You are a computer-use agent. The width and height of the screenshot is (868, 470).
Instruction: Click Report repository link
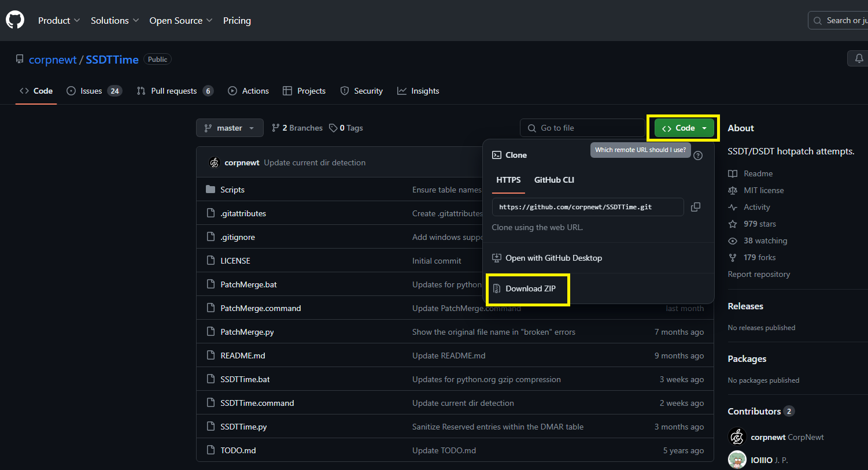tap(759, 274)
